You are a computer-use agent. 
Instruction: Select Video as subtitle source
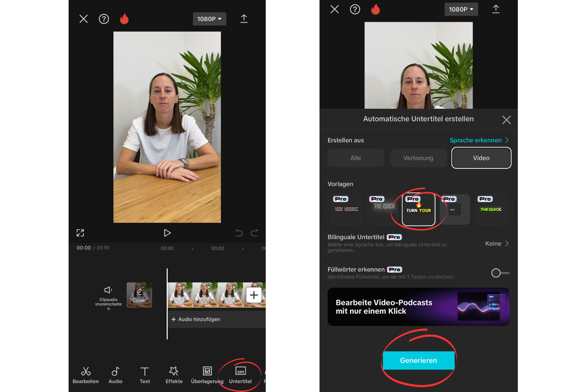pyautogui.click(x=481, y=158)
